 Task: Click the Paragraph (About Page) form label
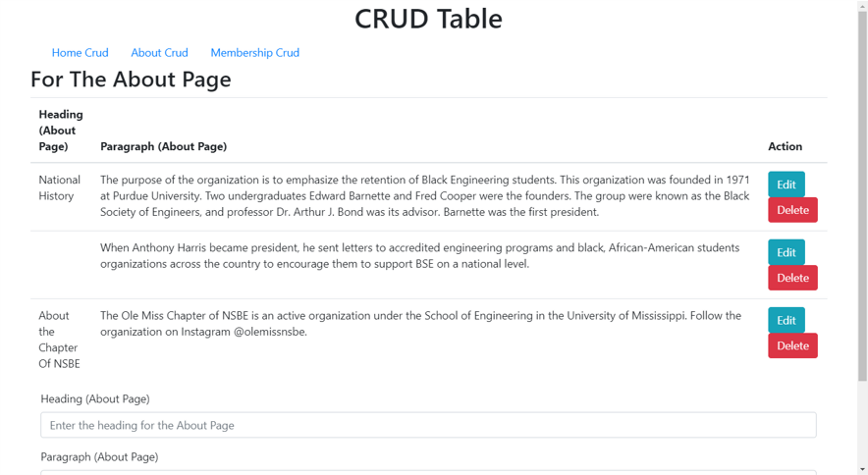99,456
